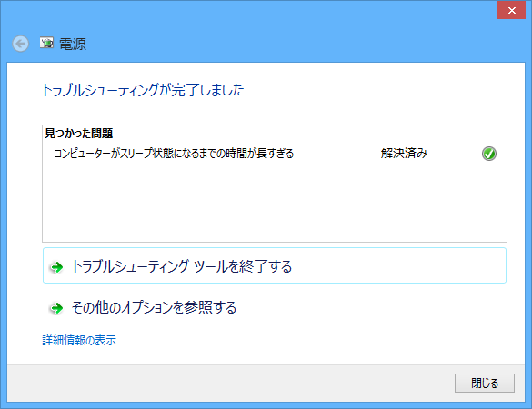Open the 詳細情報の表示 link
Viewport: 532px width, 409px height.
[x=79, y=340]
